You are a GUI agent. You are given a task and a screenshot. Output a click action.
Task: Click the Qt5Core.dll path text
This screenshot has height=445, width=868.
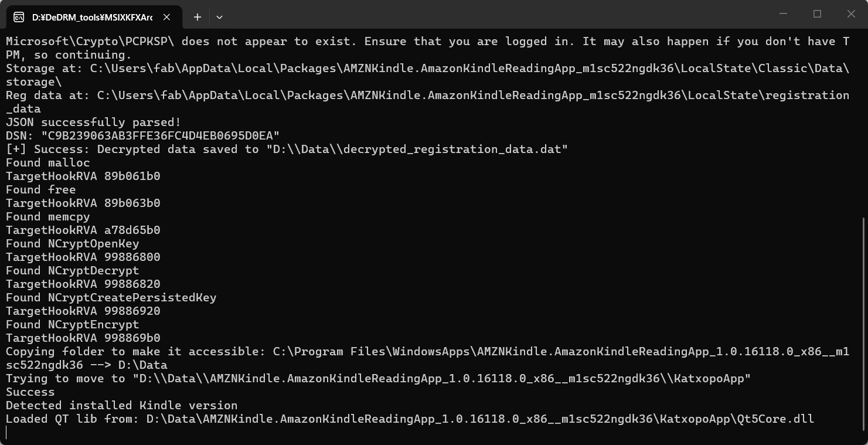[x=480, y=419]
